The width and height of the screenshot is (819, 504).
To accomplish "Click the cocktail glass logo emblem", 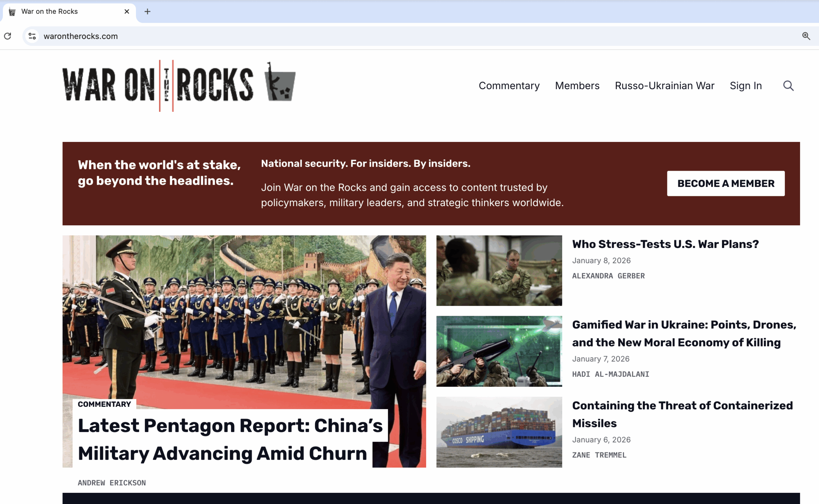I will 280,83.
